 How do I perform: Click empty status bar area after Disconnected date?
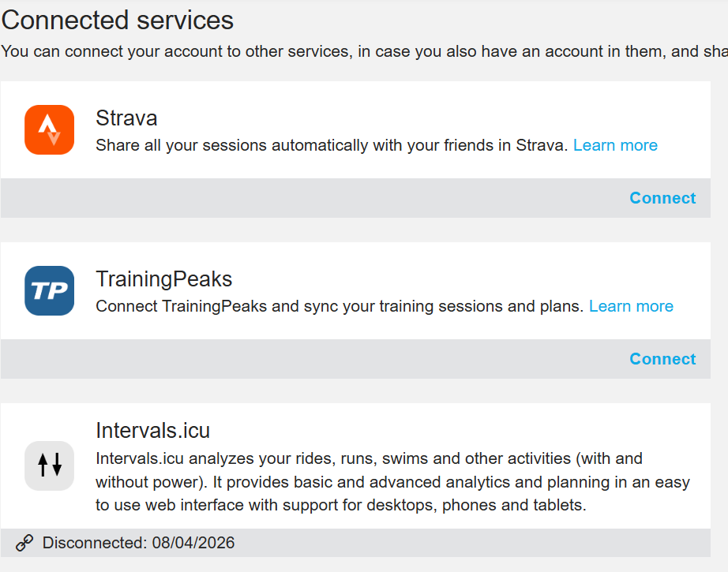pos(474,543)
